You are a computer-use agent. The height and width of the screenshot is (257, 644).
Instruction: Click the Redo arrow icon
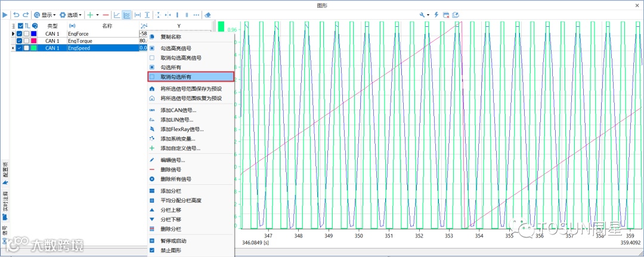point(26,15)
